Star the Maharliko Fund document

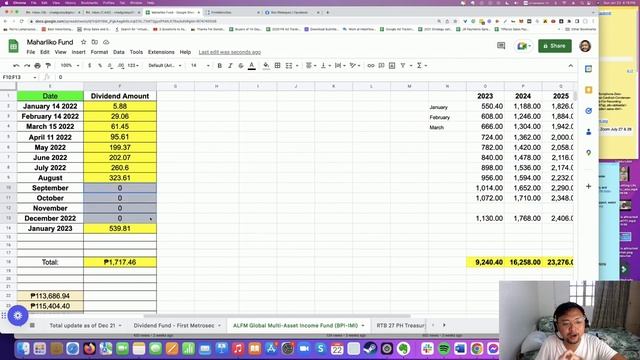(84, 42)
